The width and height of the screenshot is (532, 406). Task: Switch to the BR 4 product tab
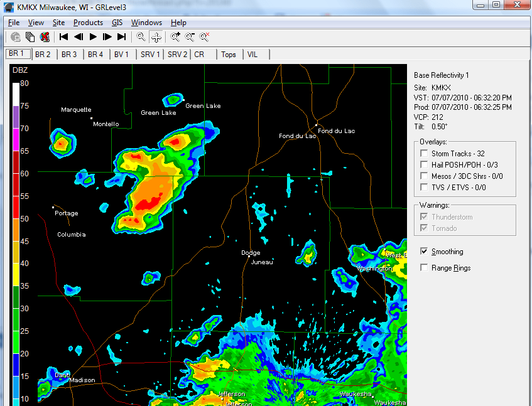point(97,55)
